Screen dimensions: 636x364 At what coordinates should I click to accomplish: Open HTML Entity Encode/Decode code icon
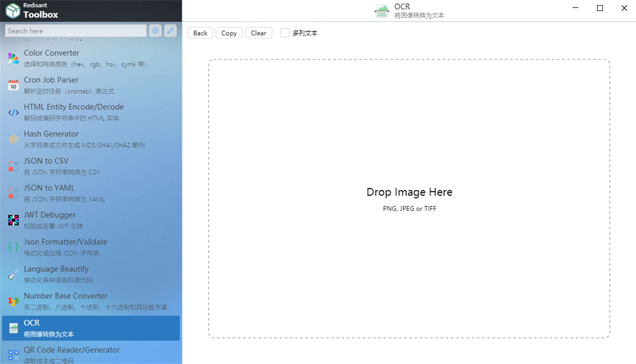(x=13, y=112)
